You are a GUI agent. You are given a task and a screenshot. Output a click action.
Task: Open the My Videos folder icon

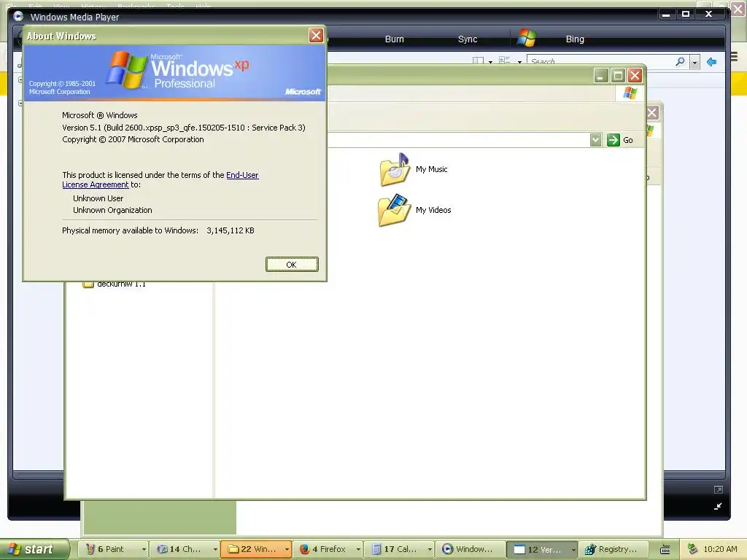tap(395, 210)
